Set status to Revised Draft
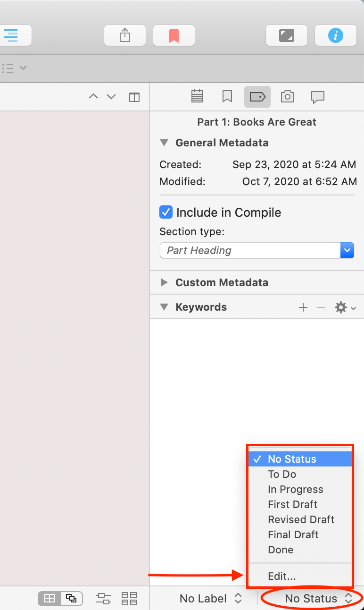Viewport: 364px width, 610px height. 300,519
